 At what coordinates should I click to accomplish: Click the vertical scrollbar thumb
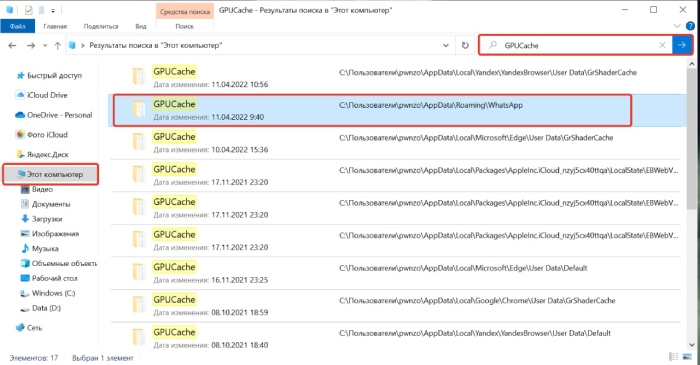point(692,138)
